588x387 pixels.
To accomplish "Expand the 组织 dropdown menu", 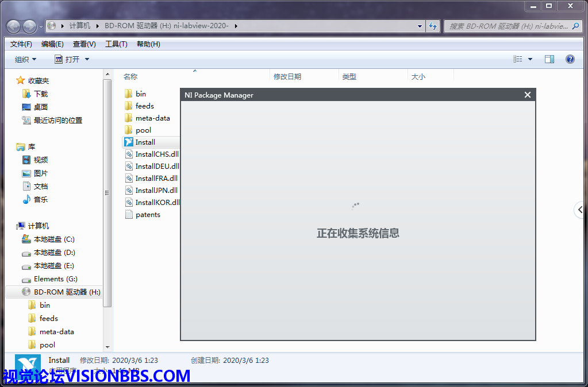I will click(x=25, y=59).
